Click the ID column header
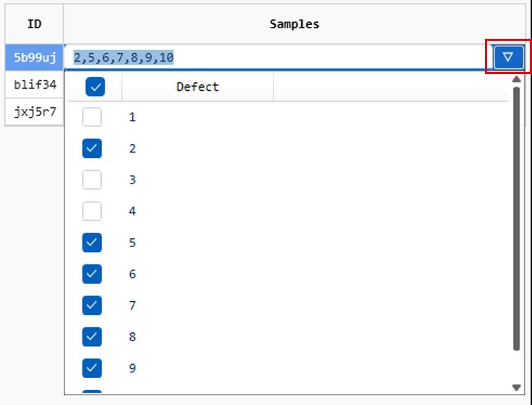Viewport: 532px width, 405px height. point(34,24)
